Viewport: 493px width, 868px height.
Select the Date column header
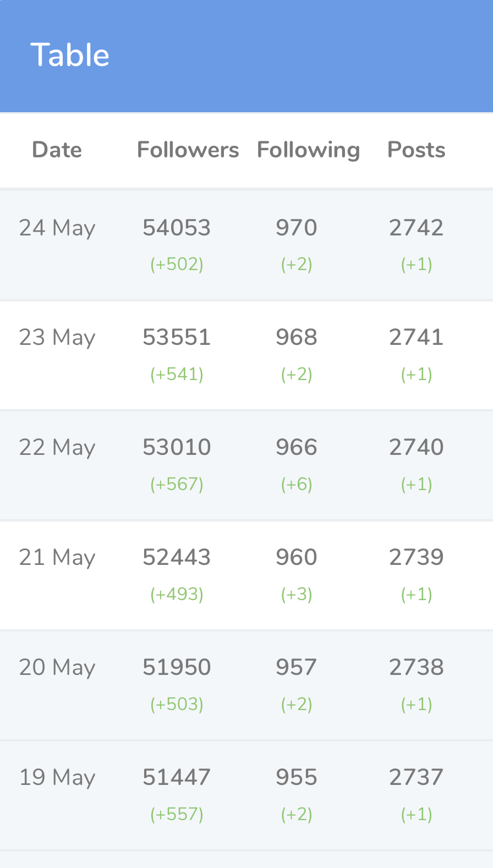pos(57,150)
